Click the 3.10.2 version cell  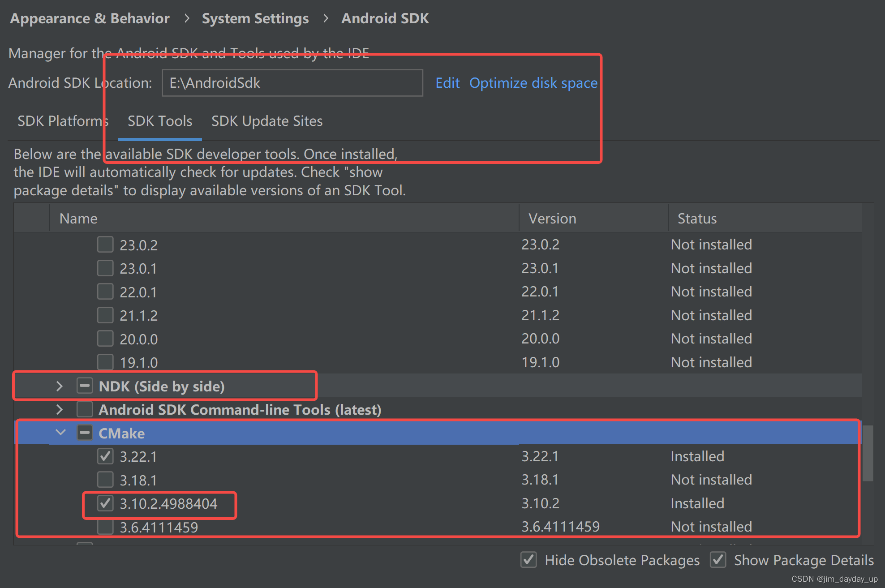click(540, 503)
